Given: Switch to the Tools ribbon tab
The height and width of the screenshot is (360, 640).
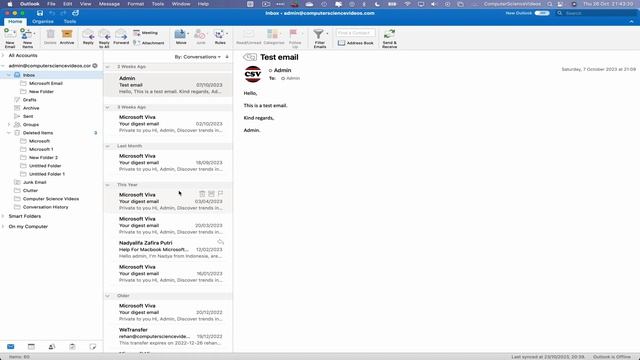Looking at the screenshot, I should point(70,21).
